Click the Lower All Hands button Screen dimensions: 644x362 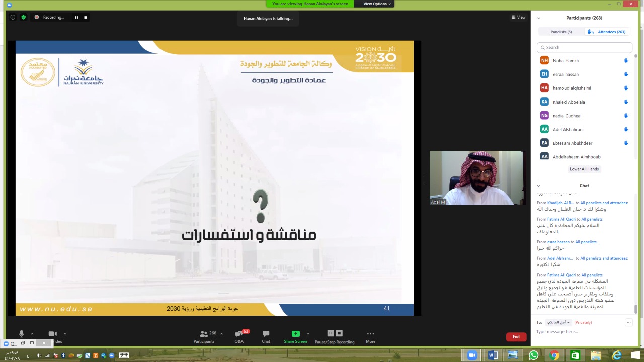(x=584, y=169)
